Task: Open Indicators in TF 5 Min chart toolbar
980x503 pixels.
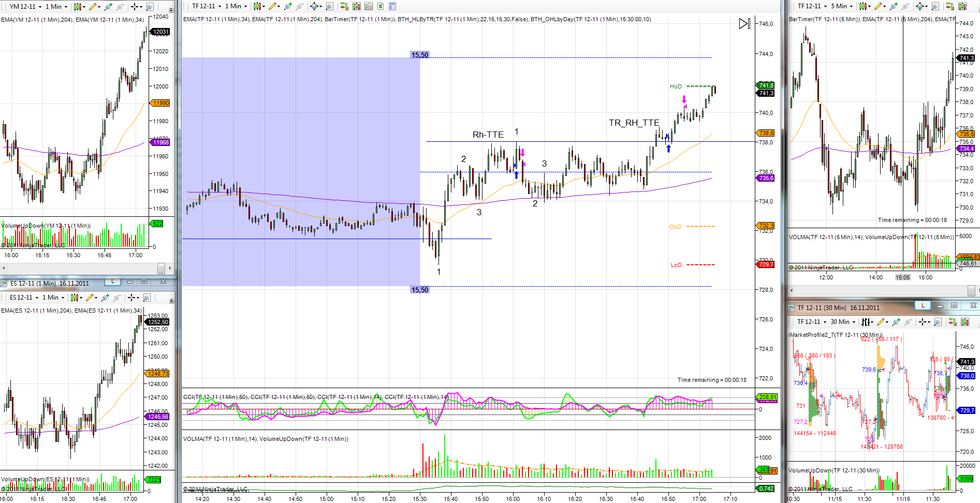Action: click(962, 6)
